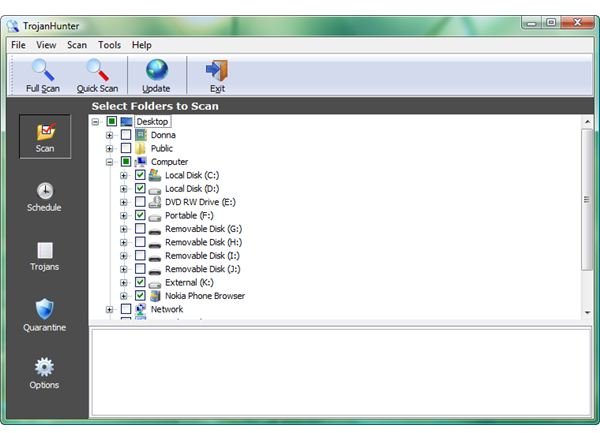Expand the Local Disk (D:) node

coord(124,189)
